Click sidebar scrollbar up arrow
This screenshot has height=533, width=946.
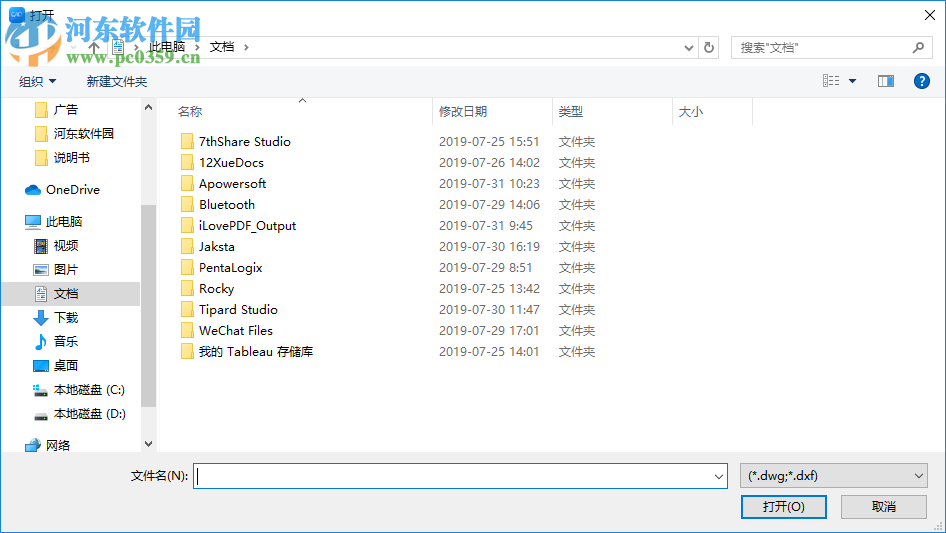pos(148,107)
